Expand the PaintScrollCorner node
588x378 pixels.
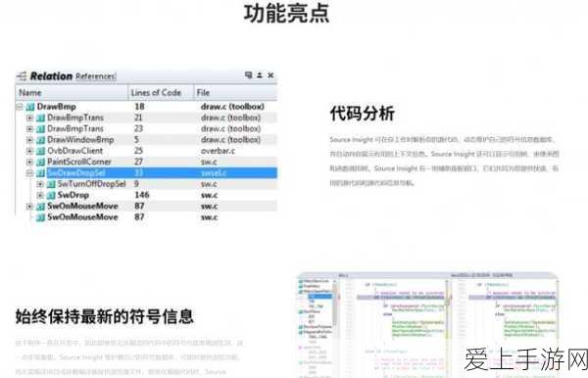[x=29, y=163]
